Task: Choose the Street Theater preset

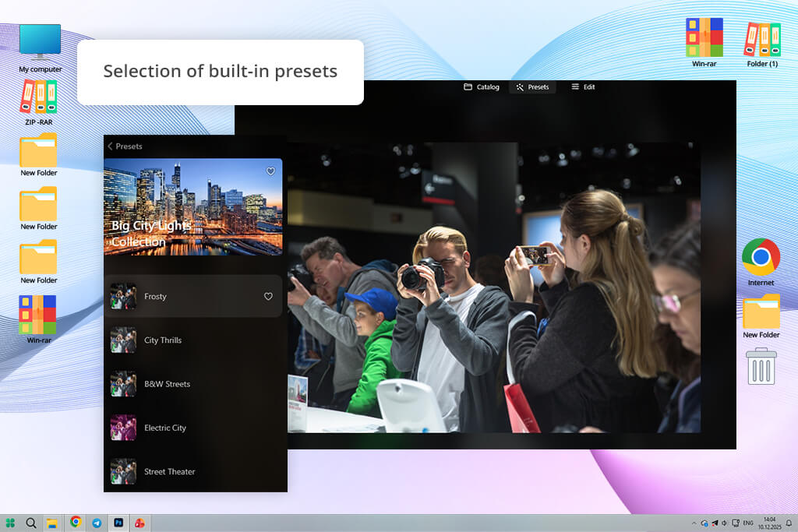Action: coord(193,471)
